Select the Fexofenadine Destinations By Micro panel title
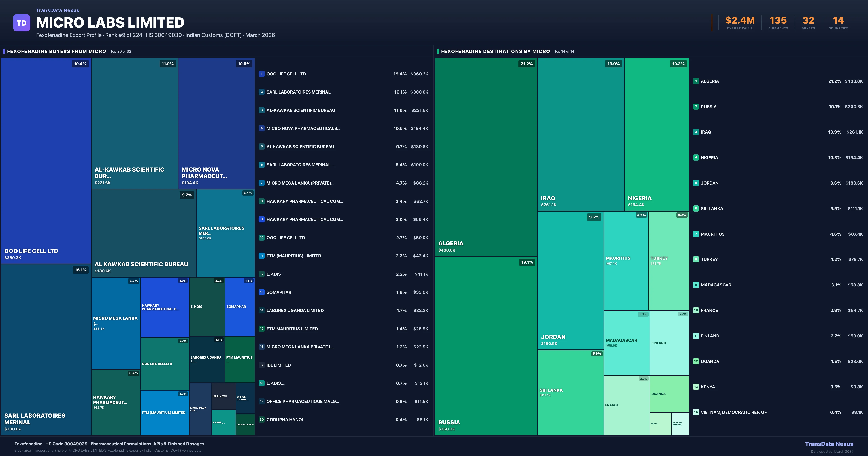868x456 pixels. pos(495,51)
